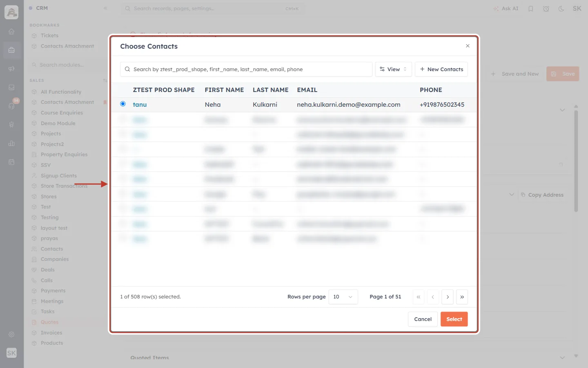Collapse the Quoted Items section chevron
588x368 pixels.
[562, 357]
